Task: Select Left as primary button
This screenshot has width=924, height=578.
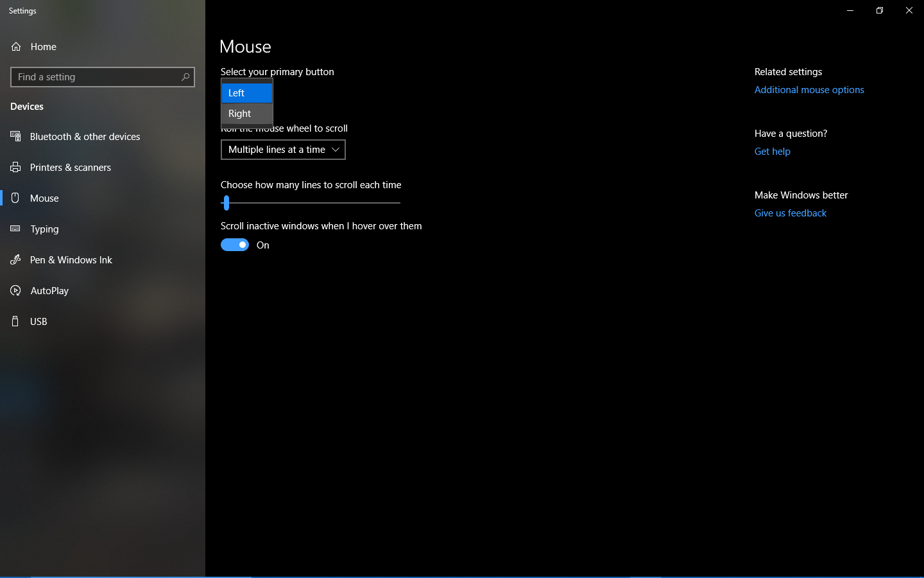Action: click(247, 93)
